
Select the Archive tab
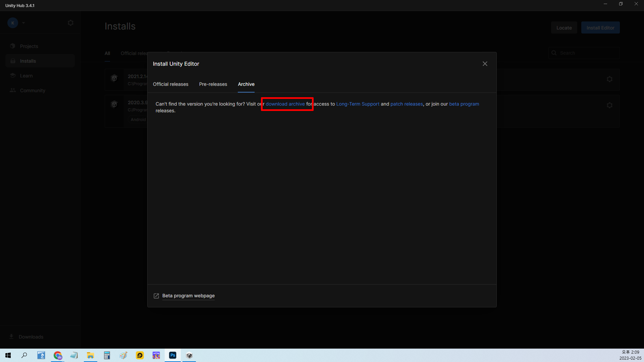[x=246, y=84]
